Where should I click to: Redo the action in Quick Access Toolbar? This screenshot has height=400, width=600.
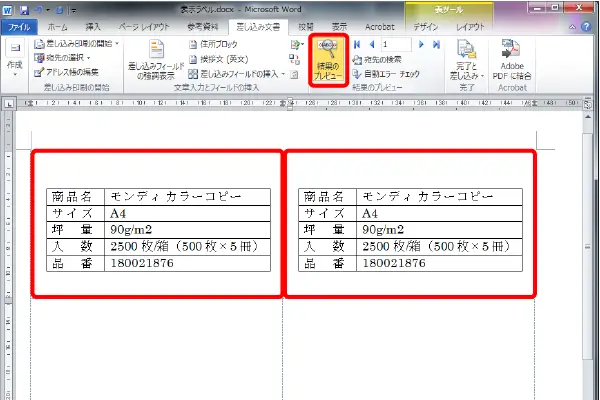59,10
